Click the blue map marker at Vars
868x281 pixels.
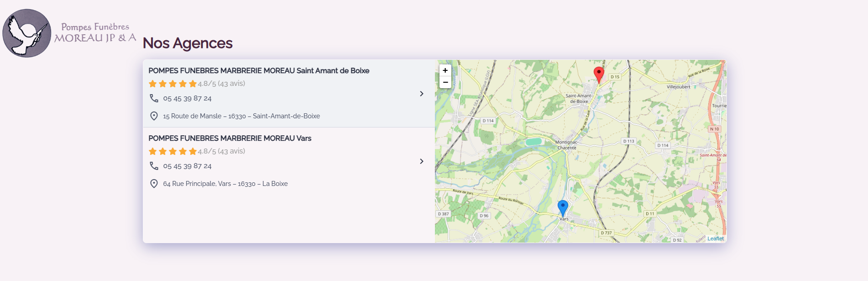563,207
